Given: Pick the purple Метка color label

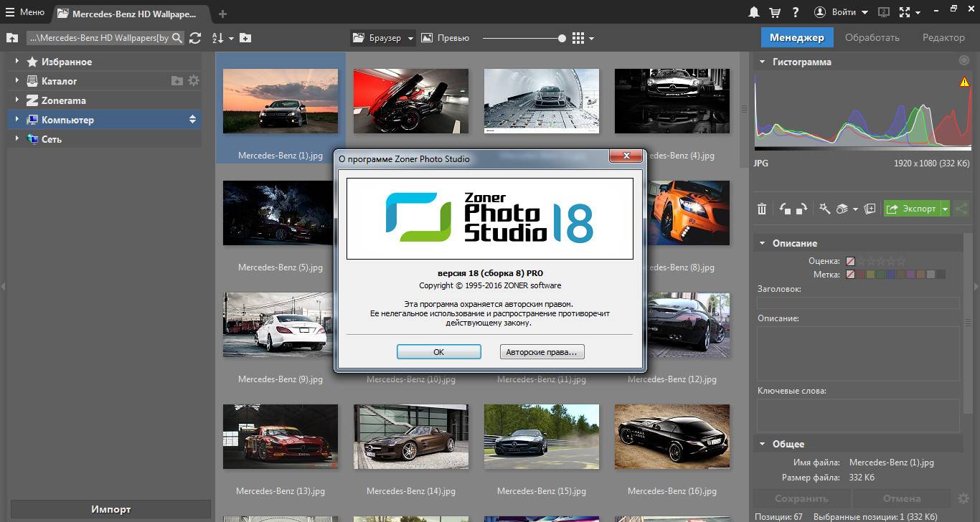Looking at the screenshot, I should pos(910,275).
